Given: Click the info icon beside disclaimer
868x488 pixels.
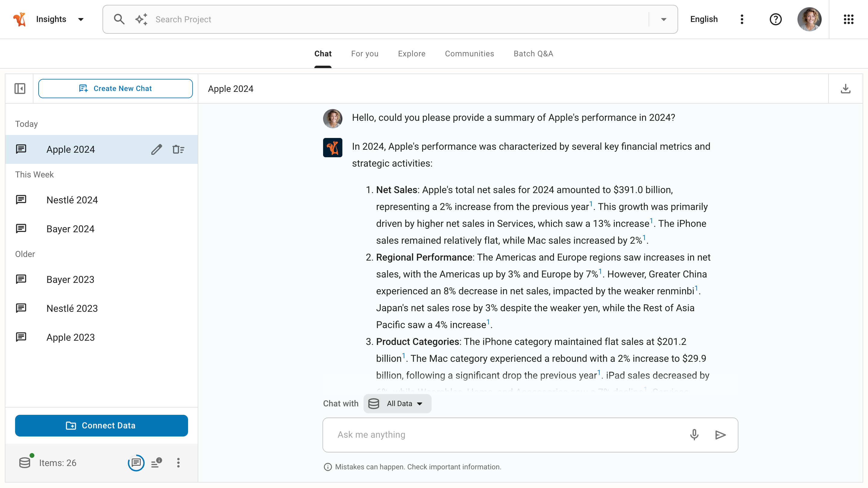Looking at the screenshot, I should pos(328,467).
